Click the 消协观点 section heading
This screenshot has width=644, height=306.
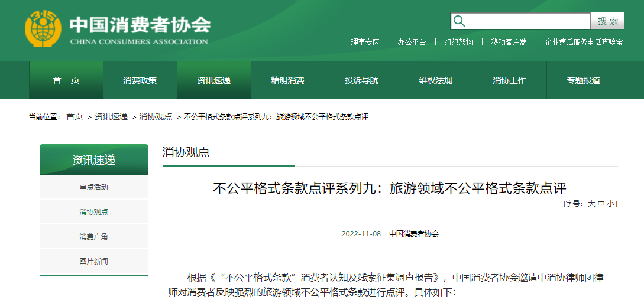click(186, 152)
